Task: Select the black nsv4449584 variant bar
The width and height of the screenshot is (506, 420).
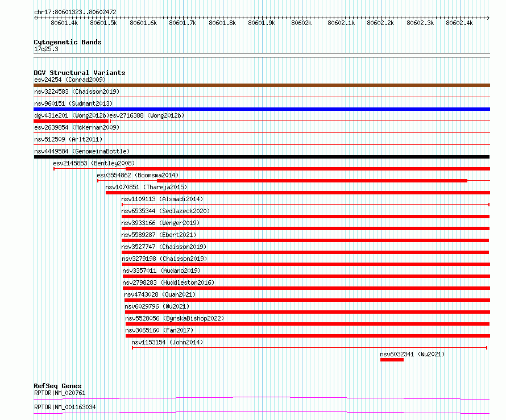Action: click(x=262, y=157)
